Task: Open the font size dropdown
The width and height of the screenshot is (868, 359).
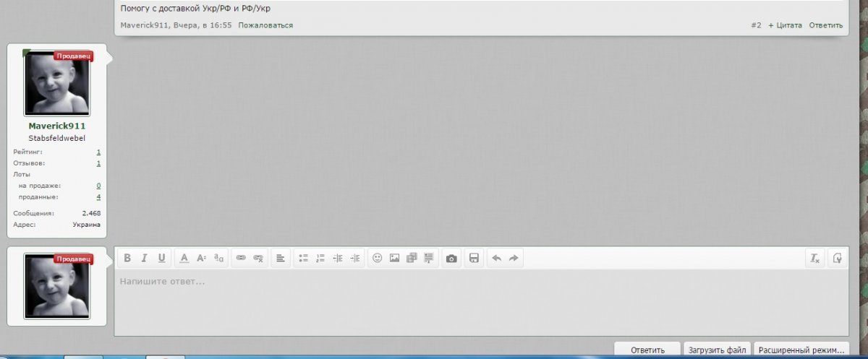Action: click(x=202, y=258)
